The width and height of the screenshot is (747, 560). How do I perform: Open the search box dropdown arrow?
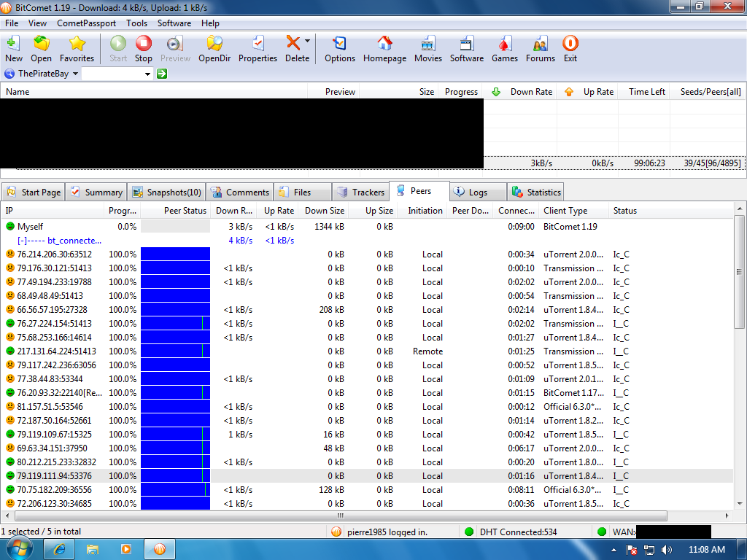[147, 74]
